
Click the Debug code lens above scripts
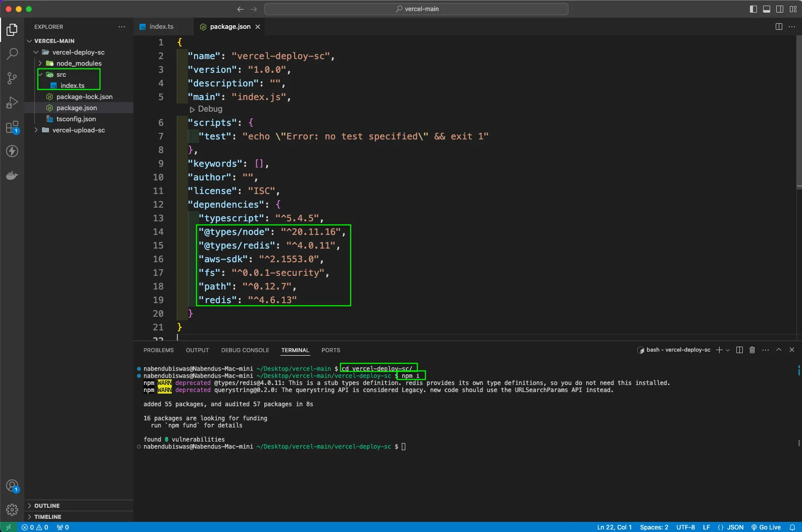click(206, 109)
